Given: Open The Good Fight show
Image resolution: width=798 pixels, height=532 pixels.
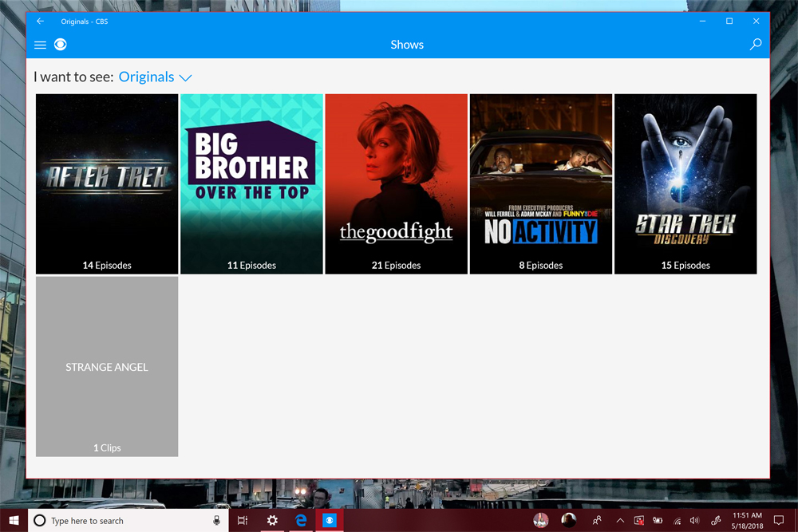Looking at the screenshot, I should (x=396, y=183).
